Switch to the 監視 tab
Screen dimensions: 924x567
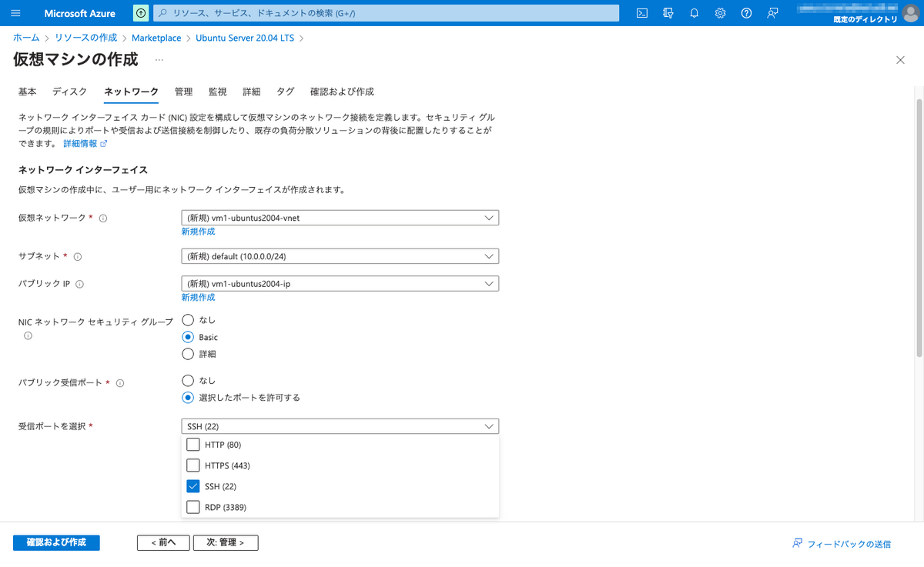click(218, 92)
